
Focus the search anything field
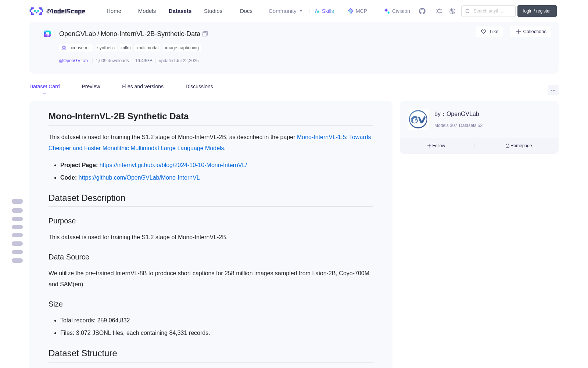click(488, 11)
